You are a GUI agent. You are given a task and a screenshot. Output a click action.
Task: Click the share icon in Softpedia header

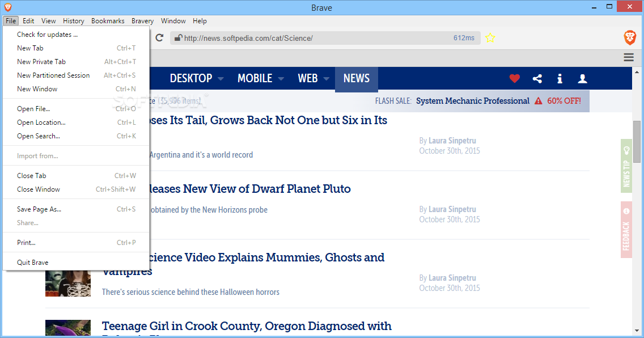click(x=537, y=78)
